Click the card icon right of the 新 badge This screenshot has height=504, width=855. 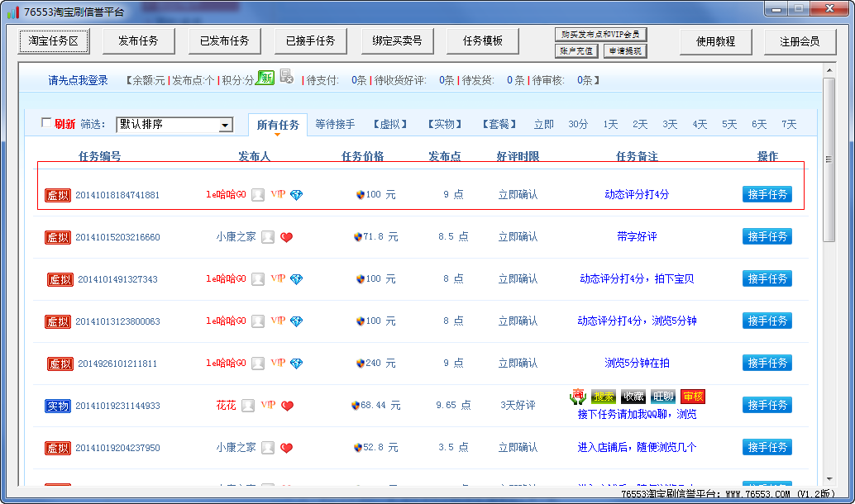287,75
